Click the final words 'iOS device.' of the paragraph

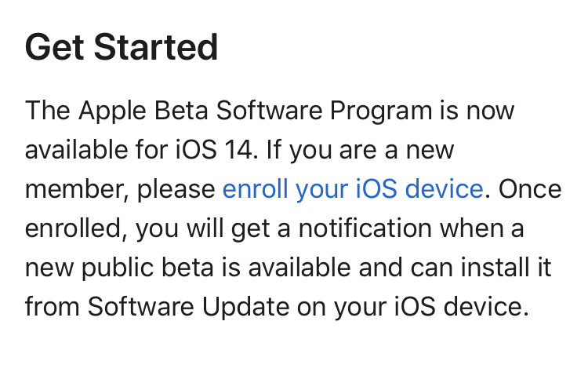pyautogui.click(x=462, y=306)
